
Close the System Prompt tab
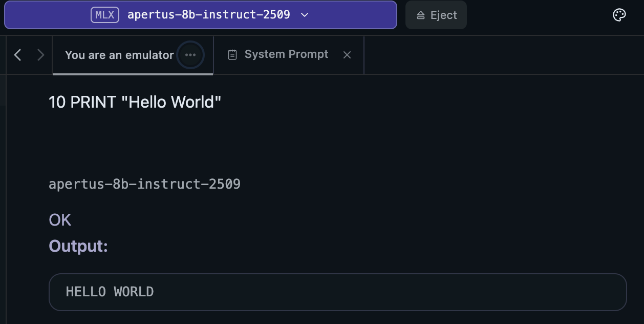[x=347, y=55]
